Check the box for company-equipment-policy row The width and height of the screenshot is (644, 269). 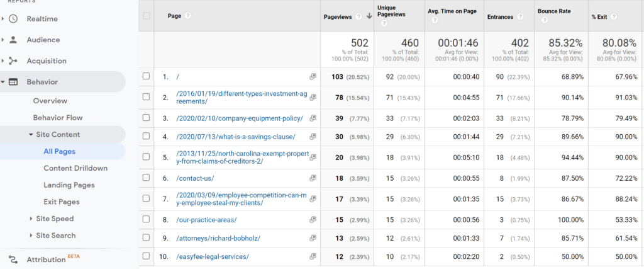146,118
